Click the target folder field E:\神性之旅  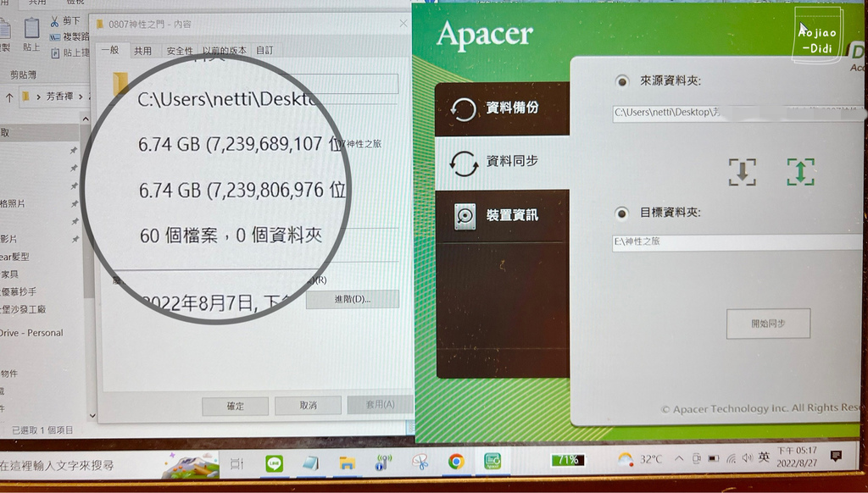click(739, 242)
